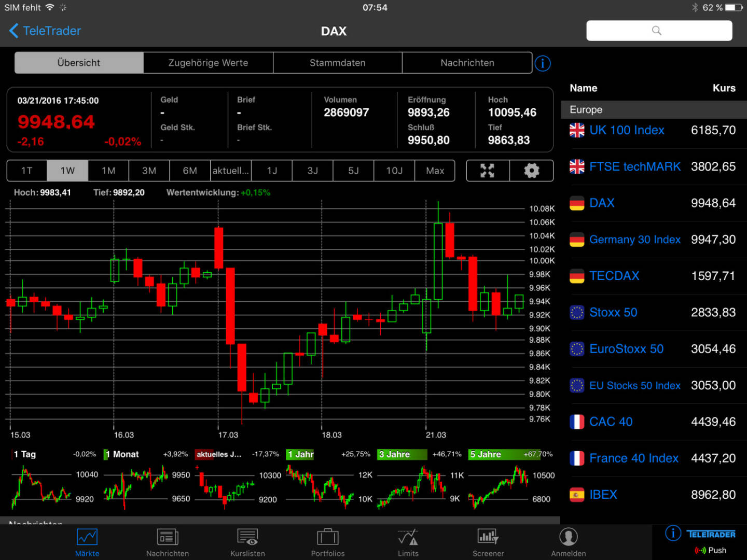Open the Portfolios briefcase icon
Image resolution: width=747 pixels, height=560 pixels.
tap(328, 538)
